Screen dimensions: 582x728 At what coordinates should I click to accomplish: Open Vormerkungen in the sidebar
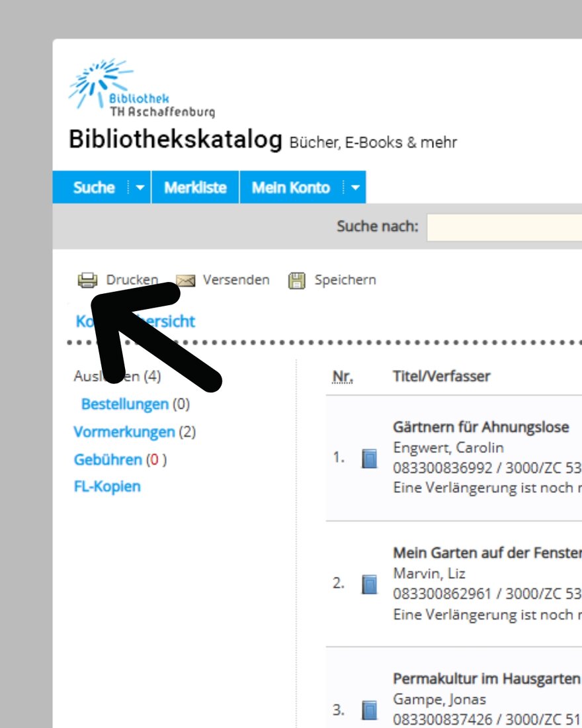124,432
